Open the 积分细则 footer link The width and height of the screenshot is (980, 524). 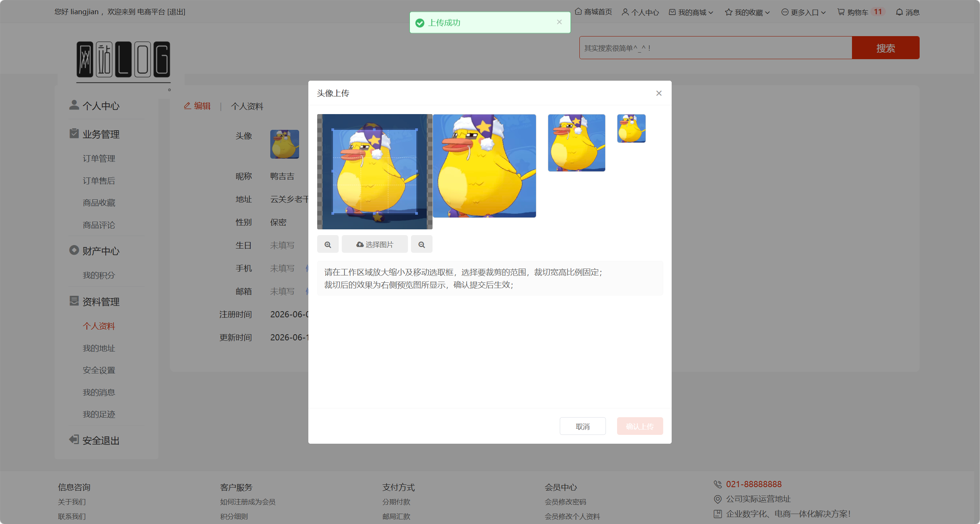[x=234, y=516]
